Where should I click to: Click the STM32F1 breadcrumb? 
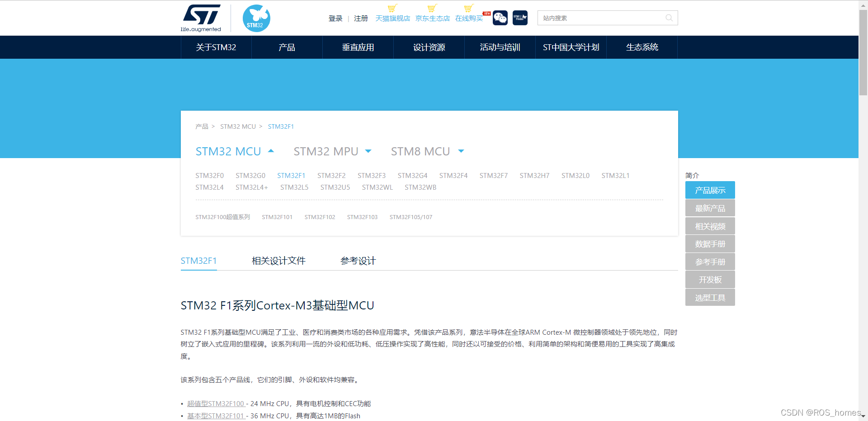pos(281,126)
